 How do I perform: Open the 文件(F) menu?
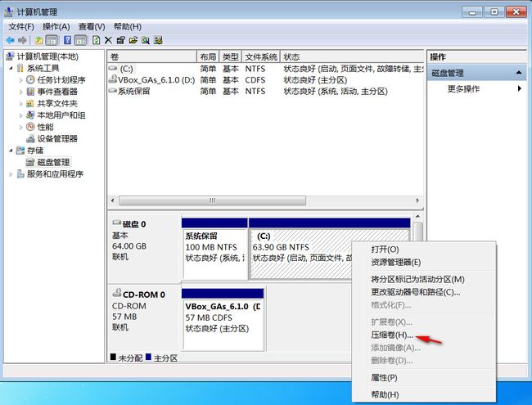point(21,27)
